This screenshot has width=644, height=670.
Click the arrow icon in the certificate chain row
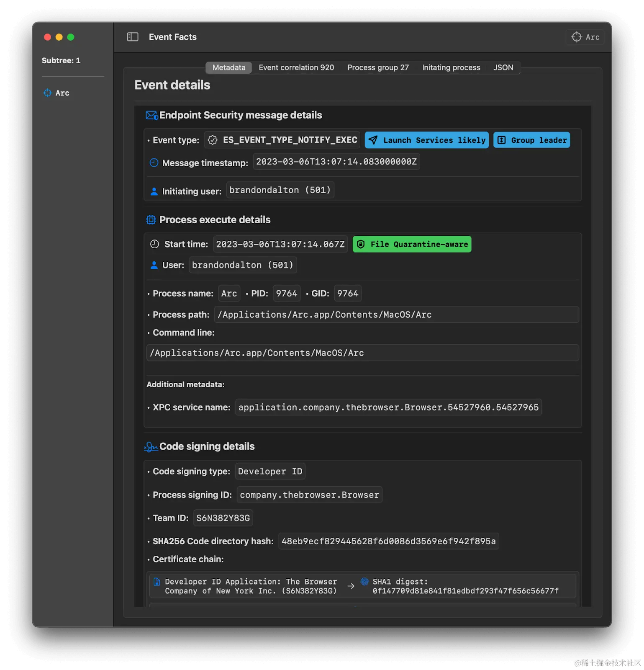pos(351,586)
